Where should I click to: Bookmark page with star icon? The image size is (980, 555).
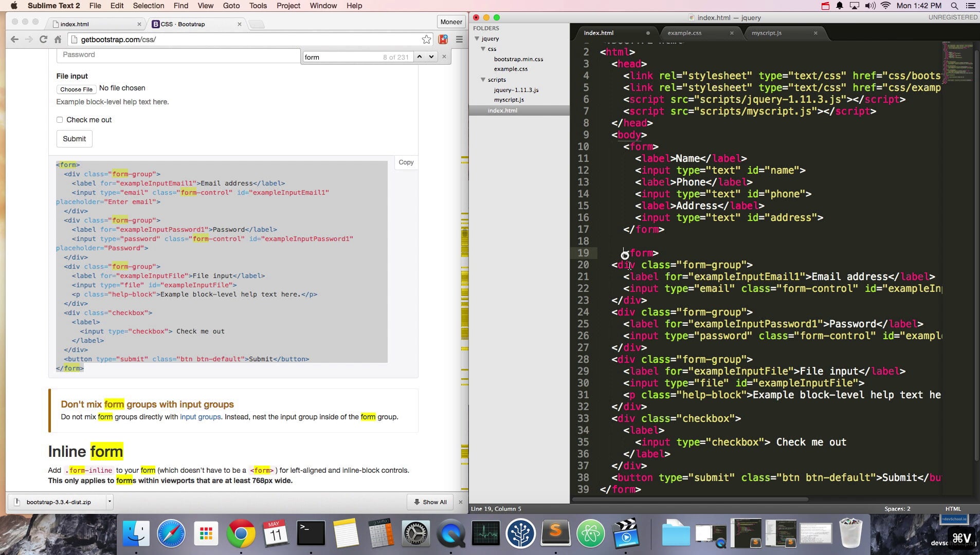[426, 40]
